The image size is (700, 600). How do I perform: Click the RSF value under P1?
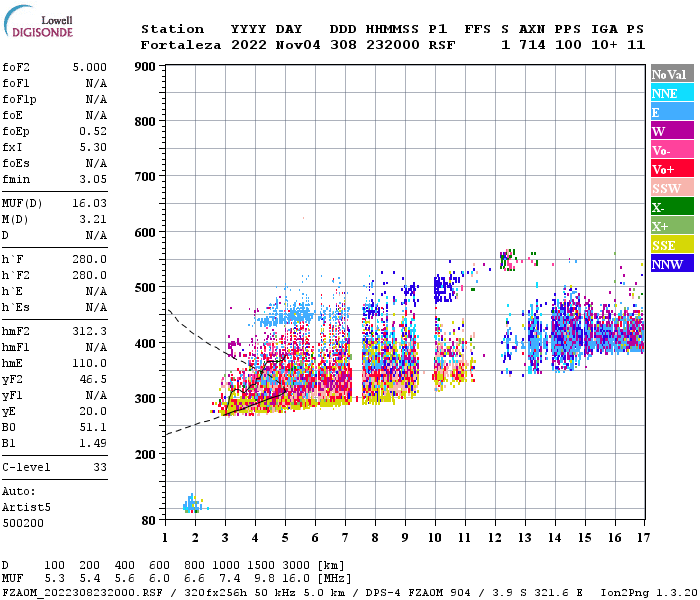442,45
